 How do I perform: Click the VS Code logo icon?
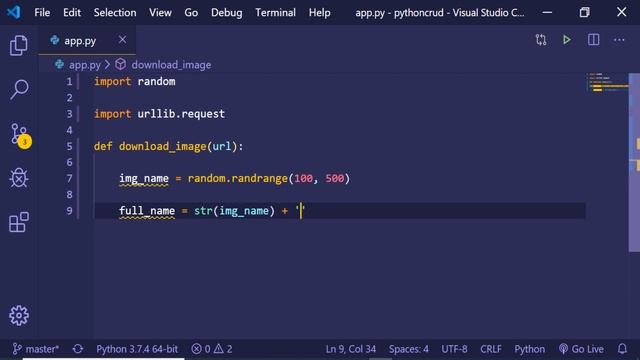[13, 12]
